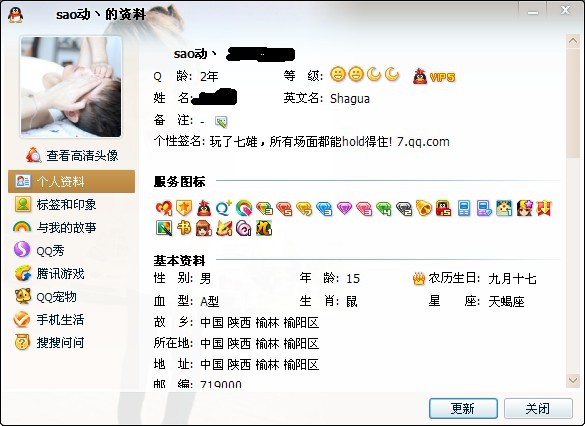The width and height of the screenshot is (585, 426).
Task: Click the 关闭 button
Action: pyautogui.click(x=538, y=408)
